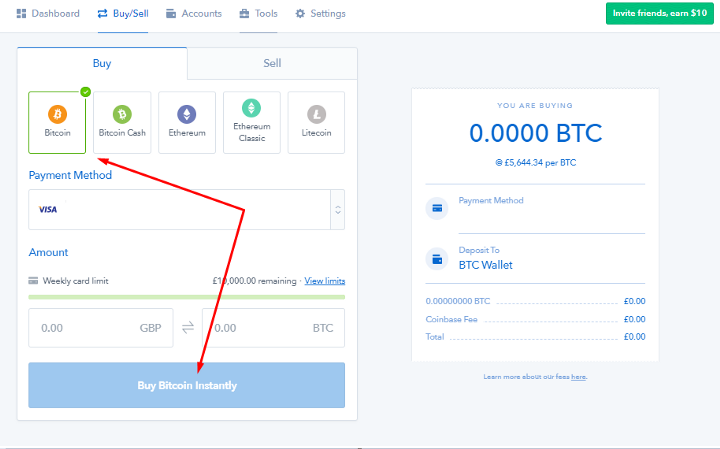Focus the GBP amount input field

101,328
